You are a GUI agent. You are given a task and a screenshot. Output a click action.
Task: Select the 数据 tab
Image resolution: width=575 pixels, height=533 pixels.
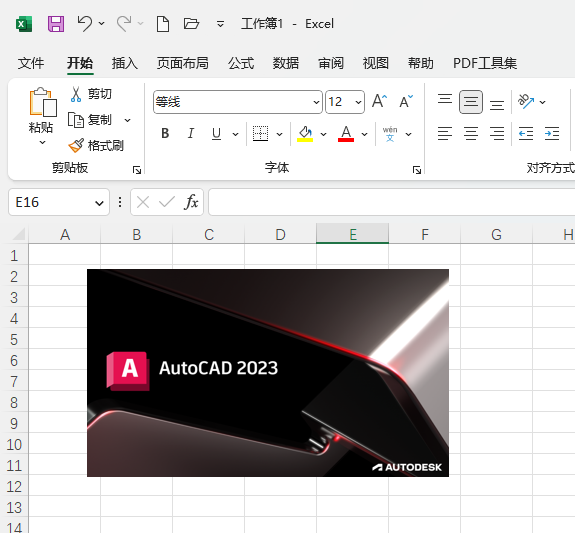pos(286,63)
